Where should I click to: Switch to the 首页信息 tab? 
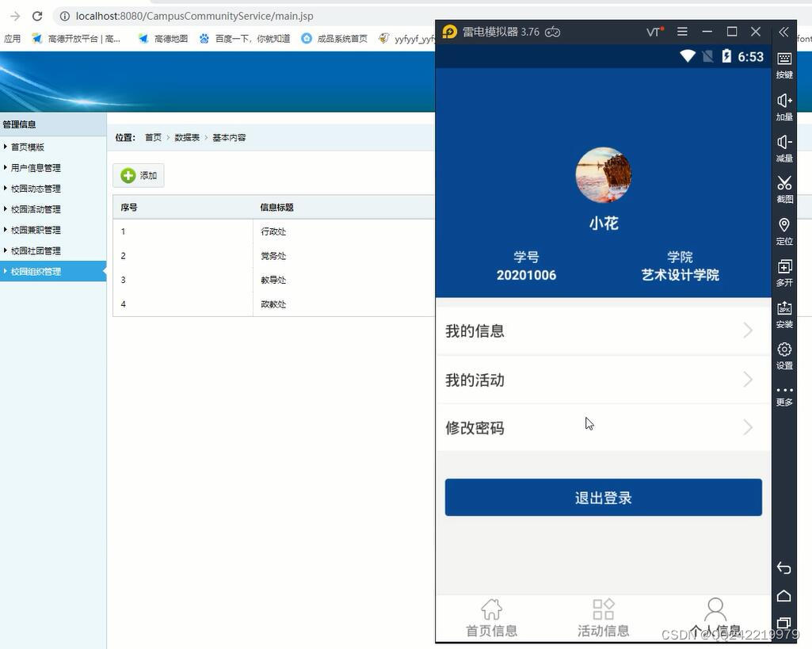(x=491, y=618)
